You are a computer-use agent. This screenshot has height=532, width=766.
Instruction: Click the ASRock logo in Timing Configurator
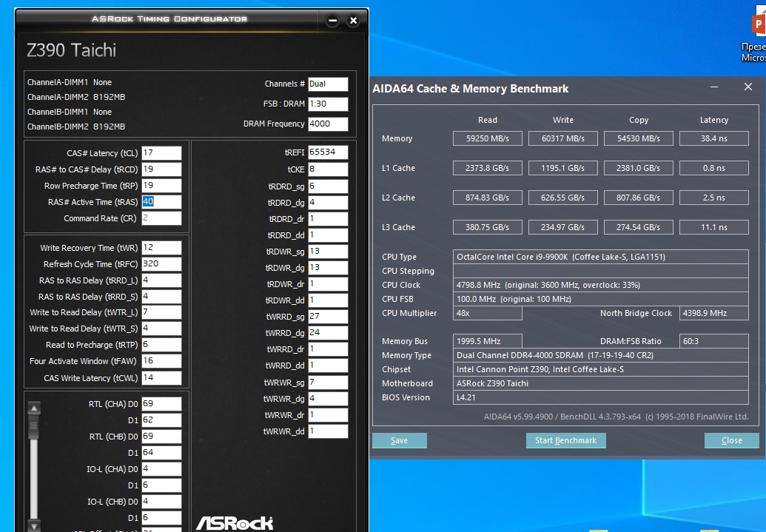(x=235, y=523)
